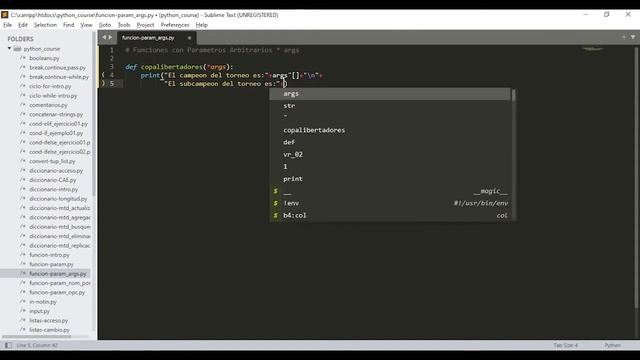This screenshot has height=360, width=640.
Task: Open booleano.py in sidebar
Action: click(x=44, y=58)
